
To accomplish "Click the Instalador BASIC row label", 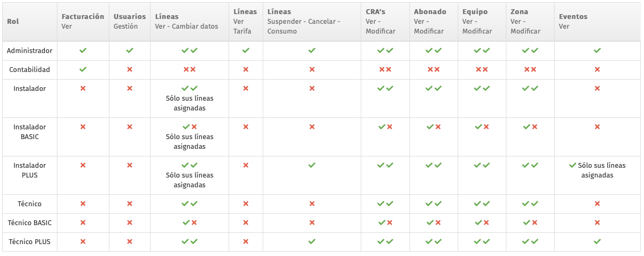I will click(30, 132).
